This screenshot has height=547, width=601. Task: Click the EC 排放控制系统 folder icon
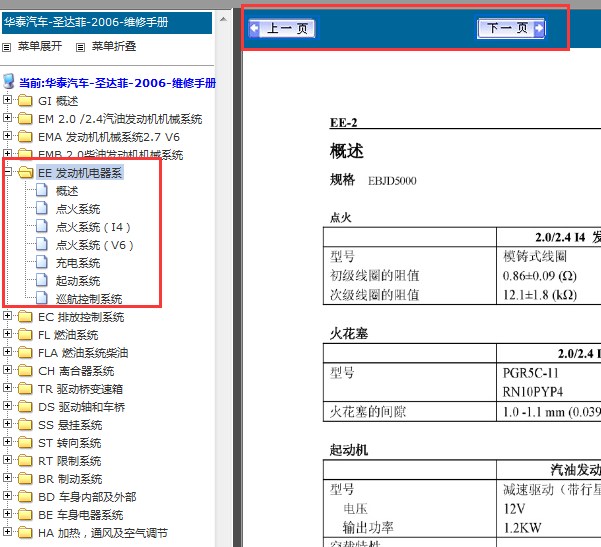pos(25,317)
